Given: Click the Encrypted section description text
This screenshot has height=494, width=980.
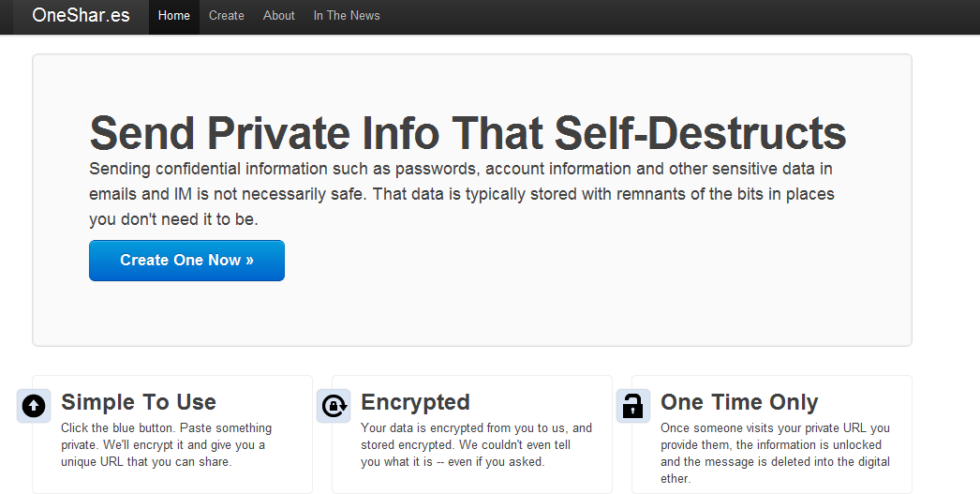Looking at the screenshot, I should [476, 445].
